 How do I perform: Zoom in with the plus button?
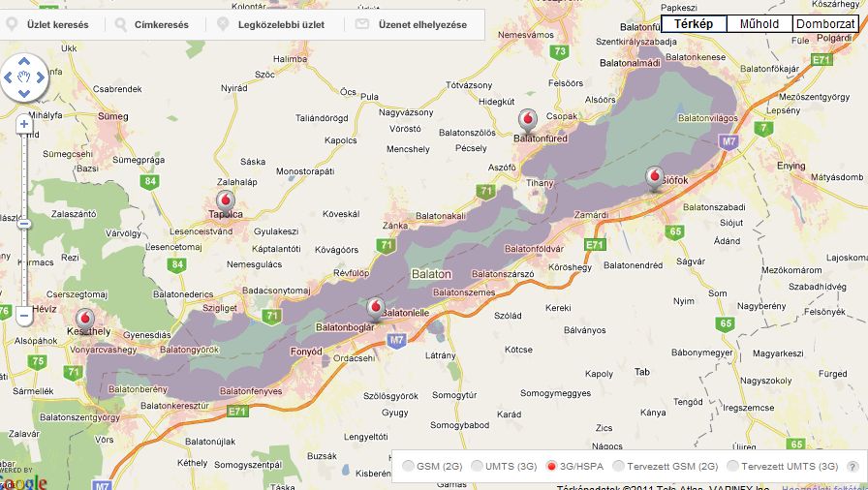(24, 124)
